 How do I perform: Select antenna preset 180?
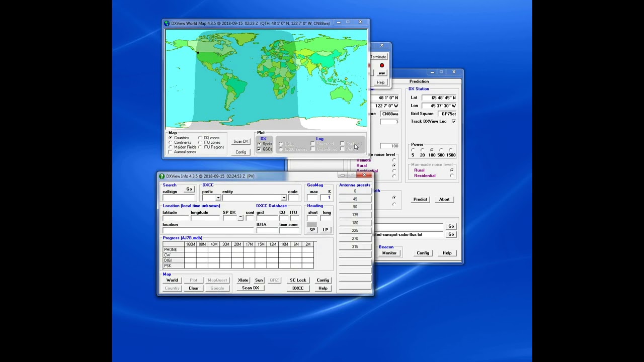pyautogui.click(x=355, y=223)
